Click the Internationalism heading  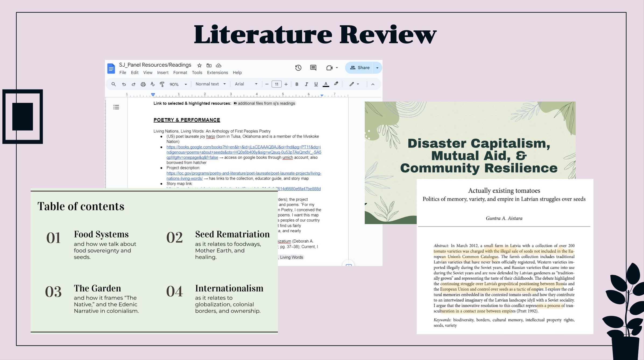pyautogui.click(x=229, y=288)
